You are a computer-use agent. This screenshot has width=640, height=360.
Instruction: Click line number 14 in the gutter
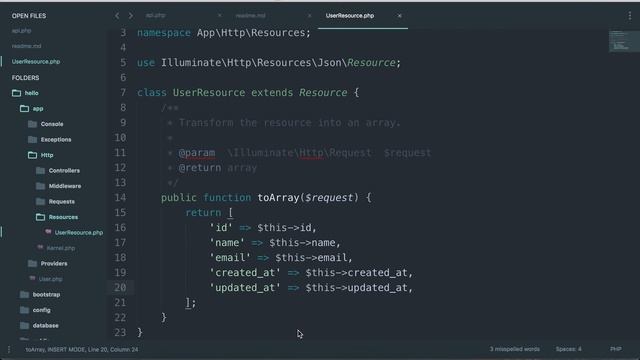tap(120, 198)
